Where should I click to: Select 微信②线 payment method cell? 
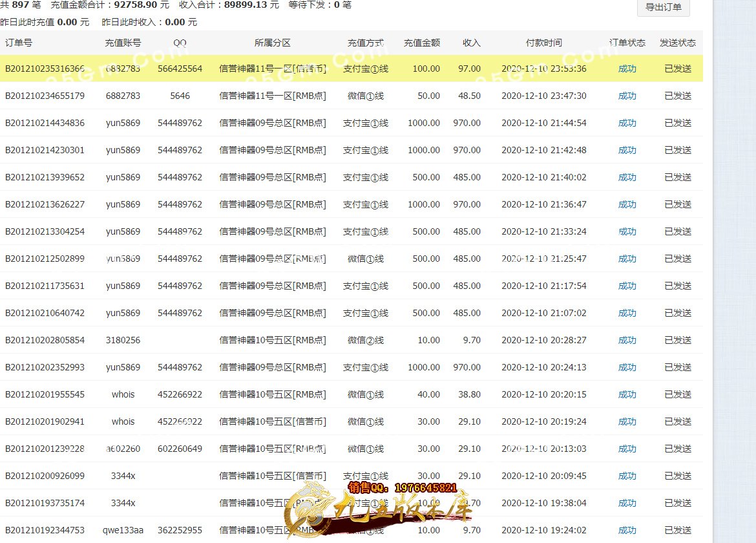366,340
